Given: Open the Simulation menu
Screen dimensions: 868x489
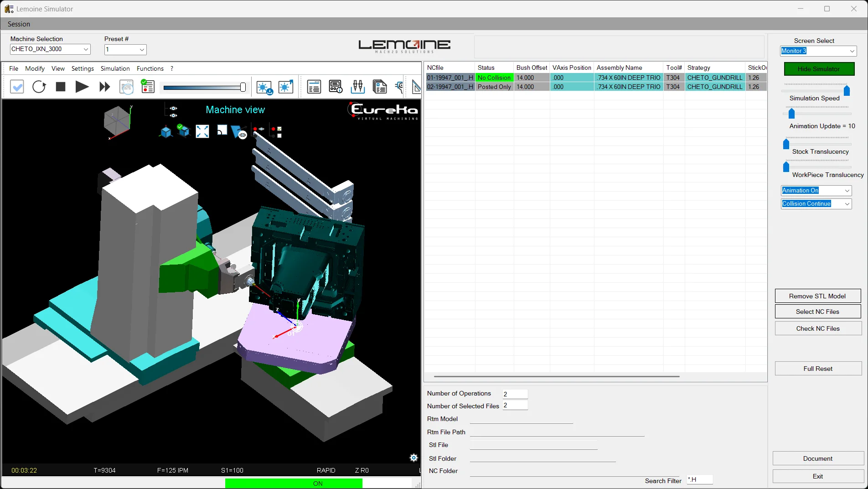Looking at the screenshot, I should point(115,68).
